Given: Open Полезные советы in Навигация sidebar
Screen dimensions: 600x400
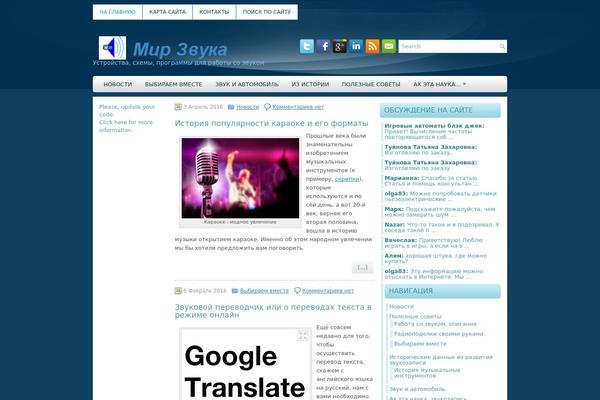Looking at the screenshot, I should coord(415,317).
